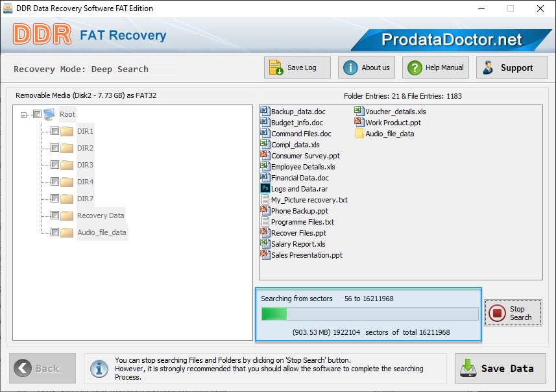Select the Logs and Data.rar file name
The image size is (556, 392).
pyautogui.click(x=299, y=189)
